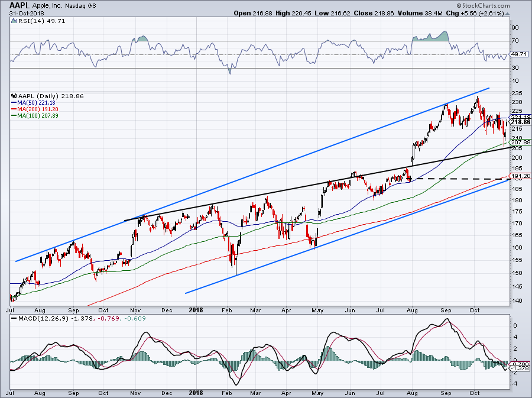This screenshot has width=532, height=398.
Task: Click the 90 label on RSI axis
Action: click(x=515, y=27)
